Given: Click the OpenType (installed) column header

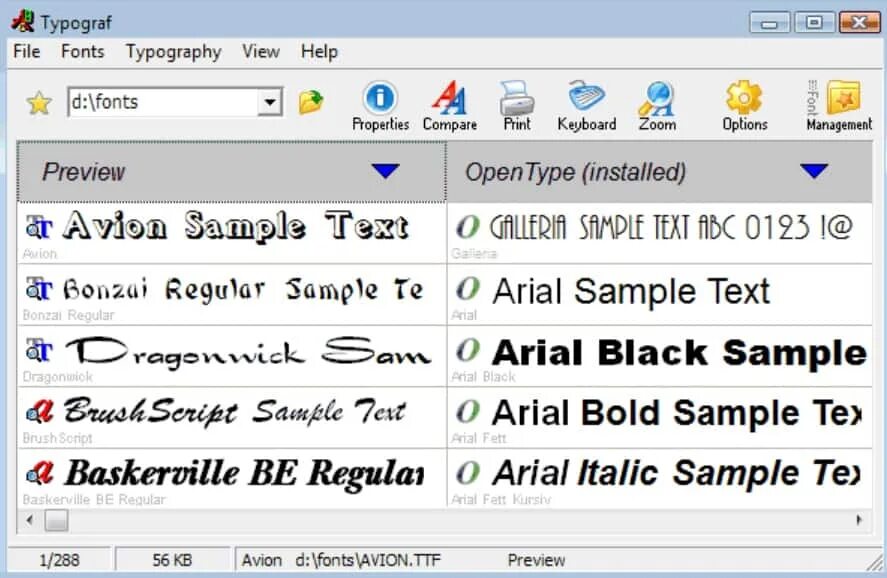Looking at the screenshot, I should click(x=660, y=172).
